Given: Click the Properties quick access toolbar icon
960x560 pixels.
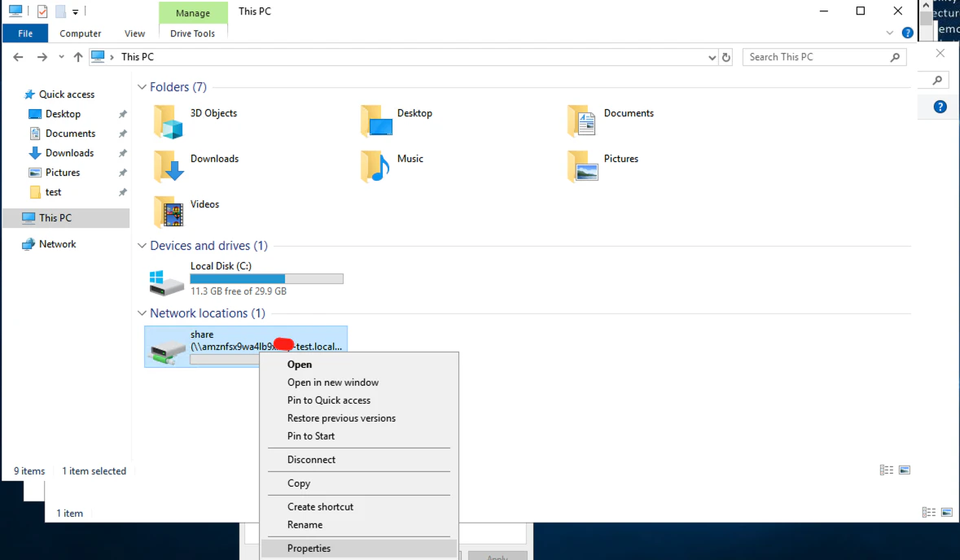Looking at the screenshot, I should [x=42, y=11].
